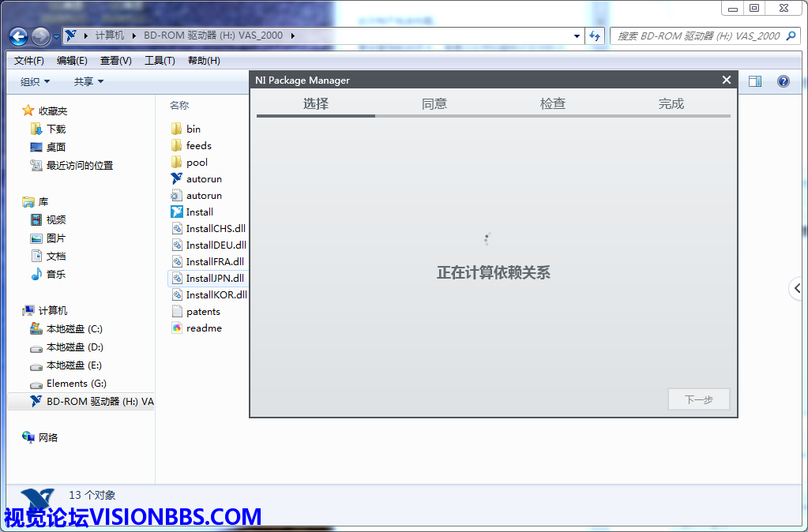Image resolution: width=808 pixels, height=532 pixels.
Task: Select the patents text file icon
Action: tap(177, 311)
